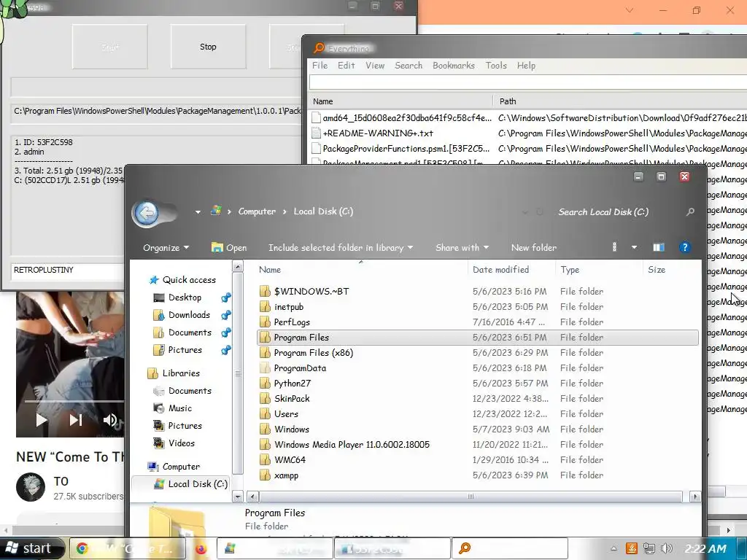This screenshot has height=560, width=747.
Task: Click Local Disk (C:) in address breadcrumb
Action: point(323,211)
